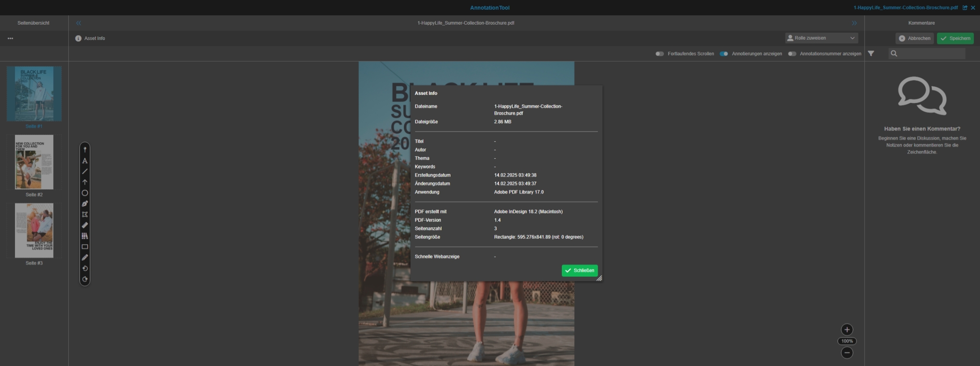Screen dimensions: 980x366
Task: Collapse the right Kommentare panel chevrons
Action: pos(854,23)
